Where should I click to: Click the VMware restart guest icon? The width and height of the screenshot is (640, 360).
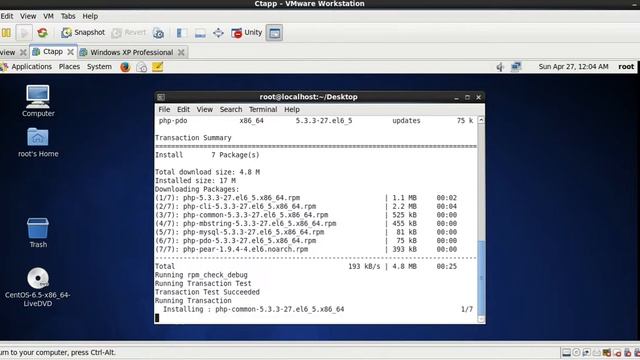pyautogui.click(x=42, y=33)
